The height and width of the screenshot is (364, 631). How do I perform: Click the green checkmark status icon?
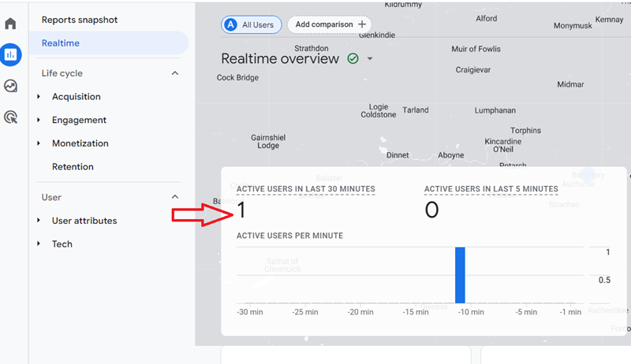353,58
